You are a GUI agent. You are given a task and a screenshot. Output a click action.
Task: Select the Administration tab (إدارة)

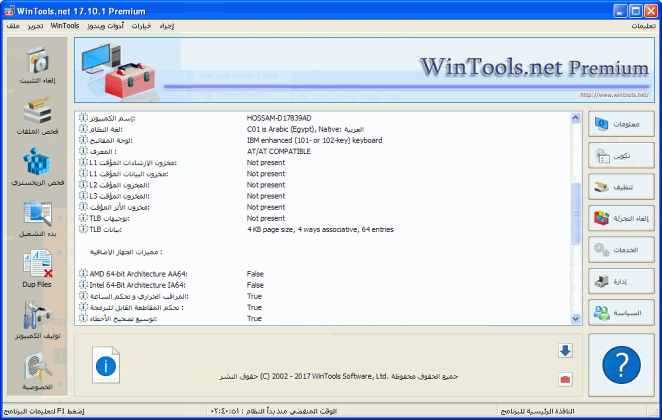pos(621,282)
